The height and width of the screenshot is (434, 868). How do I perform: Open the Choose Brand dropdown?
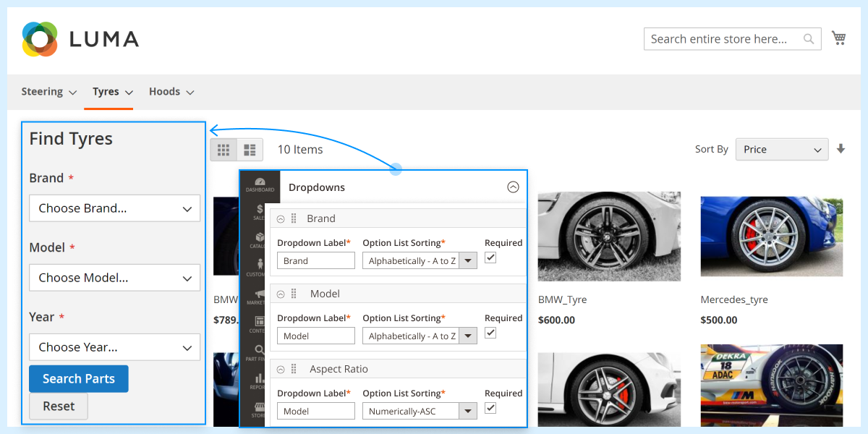[114, 208]
